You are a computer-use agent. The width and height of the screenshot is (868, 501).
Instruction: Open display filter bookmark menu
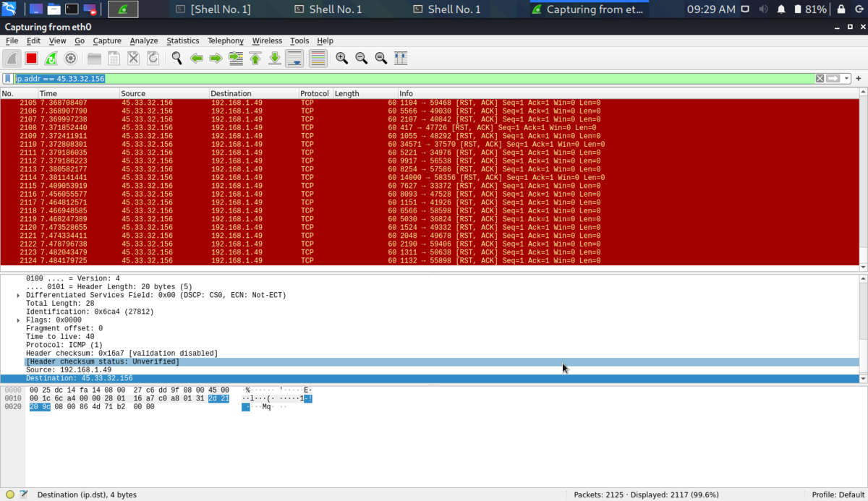click(8, 78)
